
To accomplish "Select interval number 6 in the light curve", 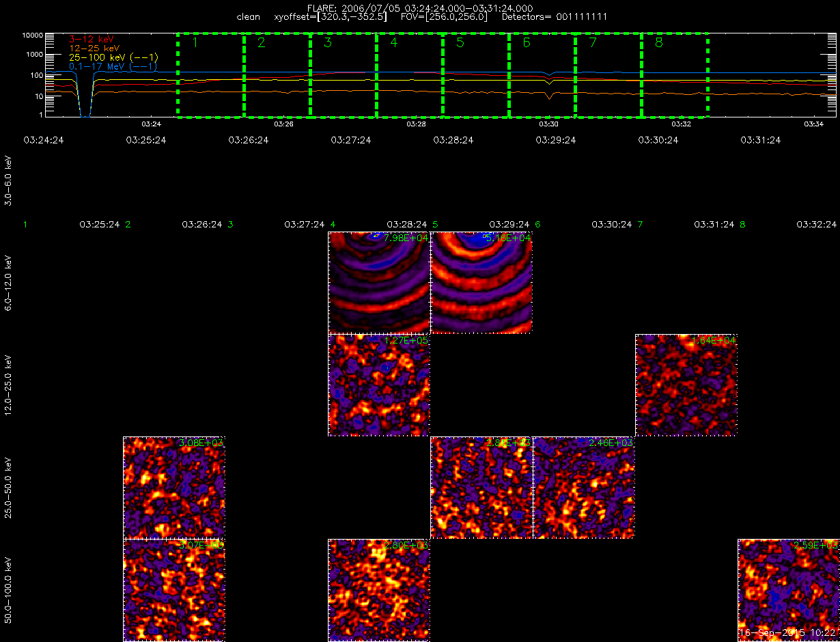I will pyautogui.click(x=526, y=42).
